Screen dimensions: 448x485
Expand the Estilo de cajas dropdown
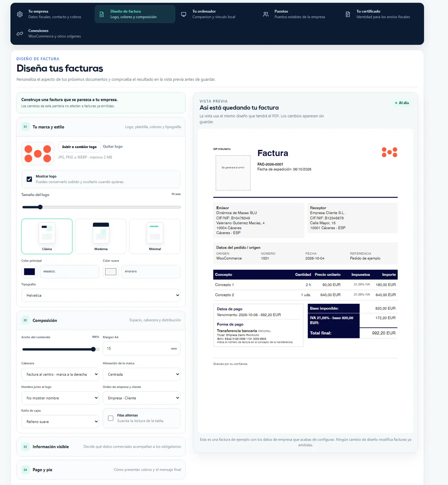pyautogui.click(x=60, y=422)
